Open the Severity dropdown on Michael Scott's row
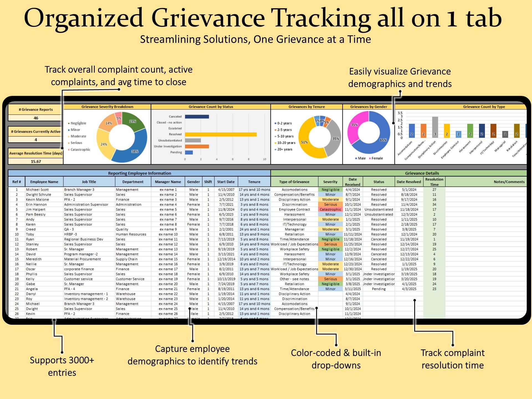This screenshot has width=532, height=399. pos(330,190)
